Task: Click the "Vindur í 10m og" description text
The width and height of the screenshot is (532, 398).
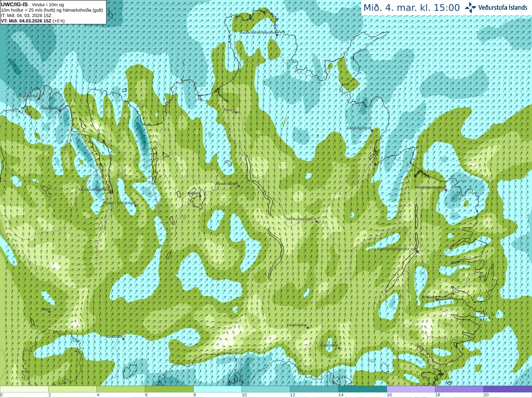Action: coord(48,5)
